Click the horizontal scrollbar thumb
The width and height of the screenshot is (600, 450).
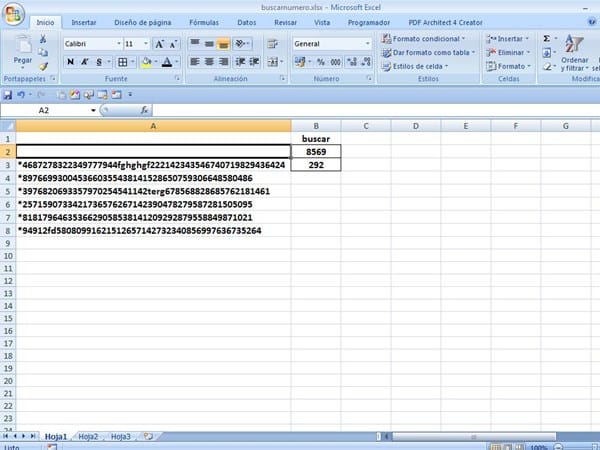[x=473, y=437]
